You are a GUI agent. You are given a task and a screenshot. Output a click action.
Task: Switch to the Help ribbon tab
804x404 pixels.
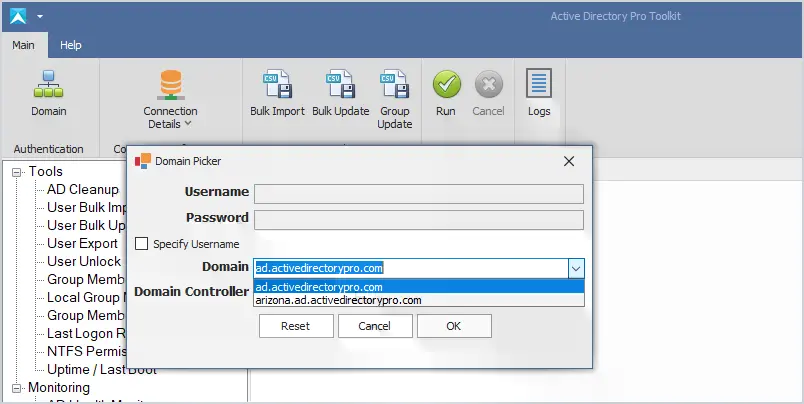[71, 45]
